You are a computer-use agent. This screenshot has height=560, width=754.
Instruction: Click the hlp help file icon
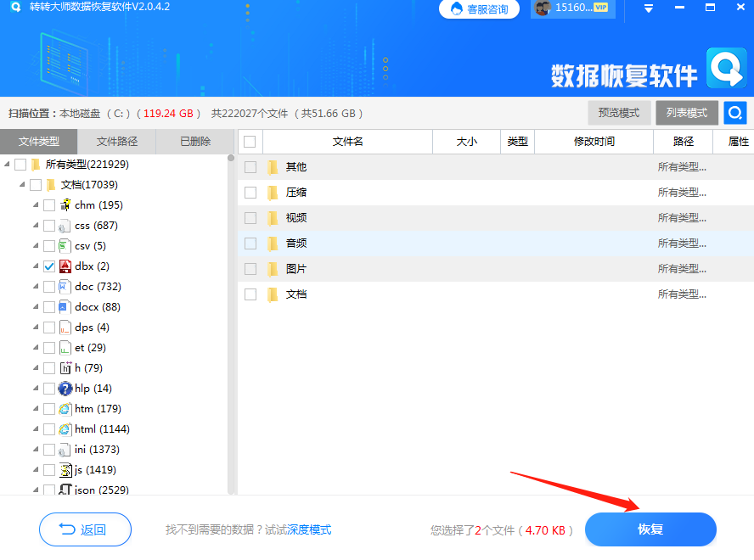click(63, 388)
